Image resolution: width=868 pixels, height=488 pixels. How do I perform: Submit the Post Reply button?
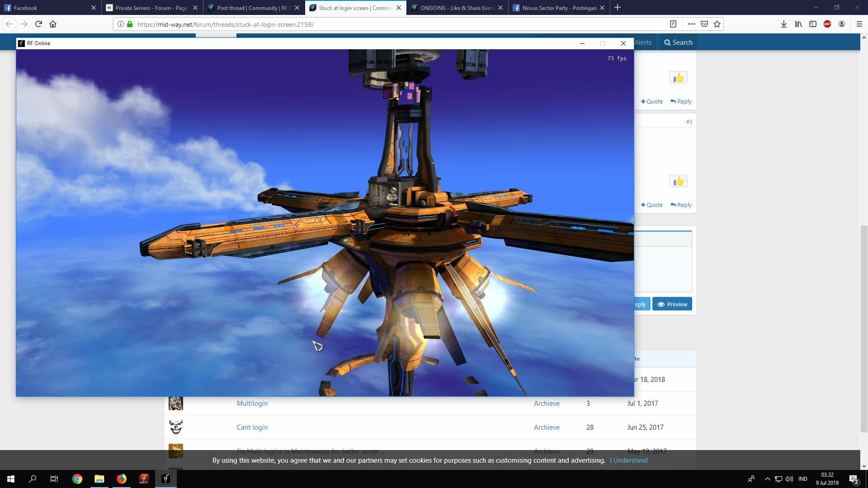pos(642,304)
